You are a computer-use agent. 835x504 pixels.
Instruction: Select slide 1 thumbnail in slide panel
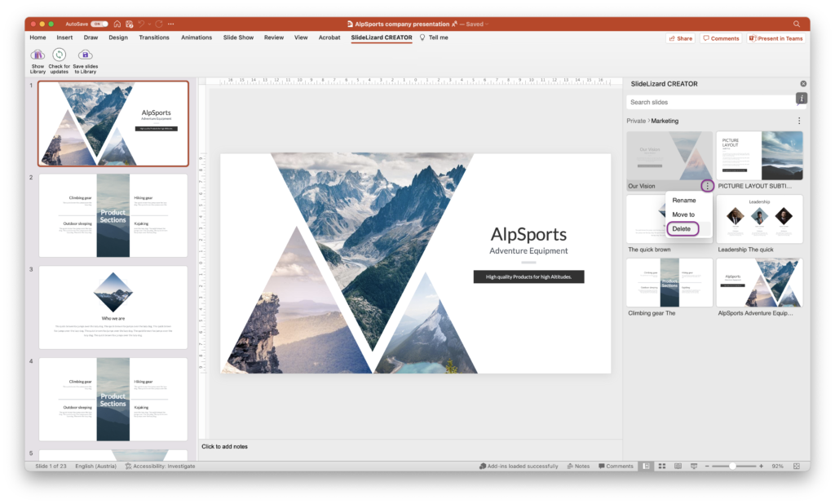[x=113, y=124]
